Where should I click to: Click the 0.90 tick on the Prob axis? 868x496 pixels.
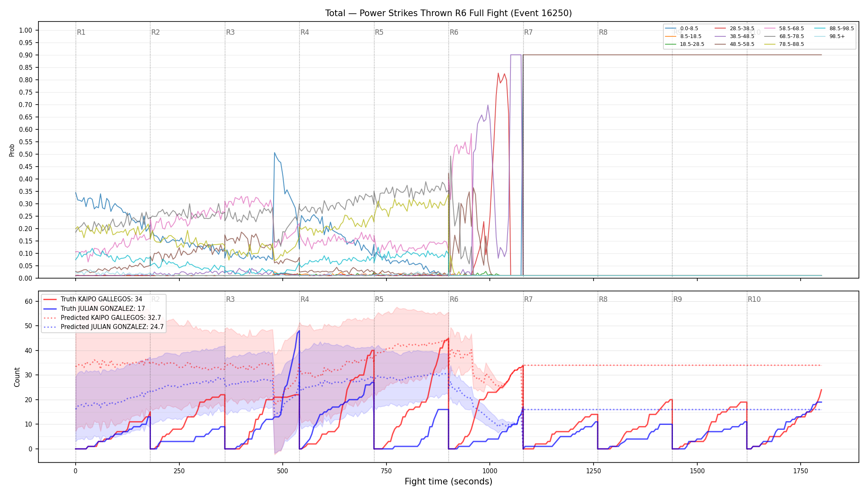coord(26,55)
